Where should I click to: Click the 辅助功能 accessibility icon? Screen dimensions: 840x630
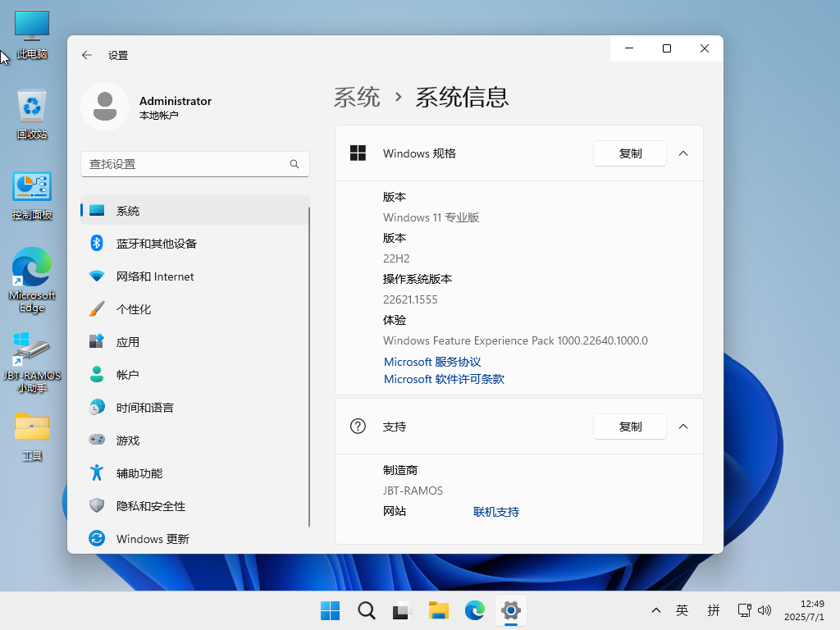(x=97, y=472)
